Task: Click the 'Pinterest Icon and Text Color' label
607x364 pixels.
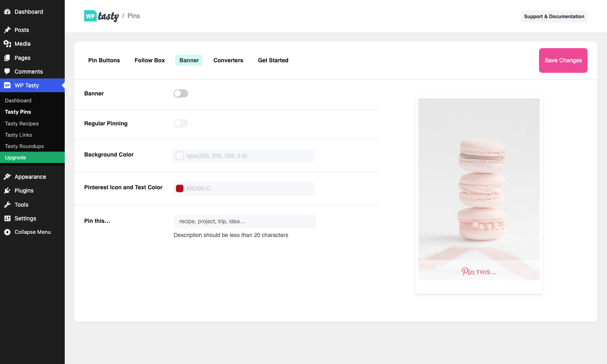Action: tap(123, 187)
